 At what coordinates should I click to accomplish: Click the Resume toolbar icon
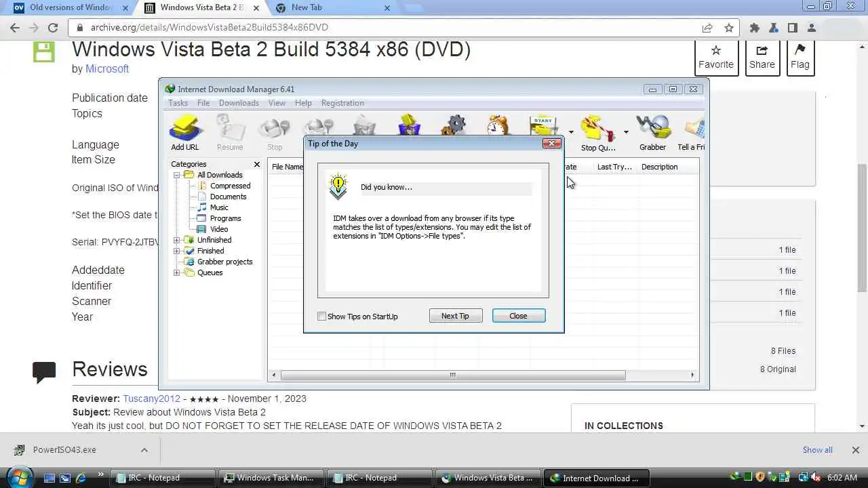click(230, 132)
